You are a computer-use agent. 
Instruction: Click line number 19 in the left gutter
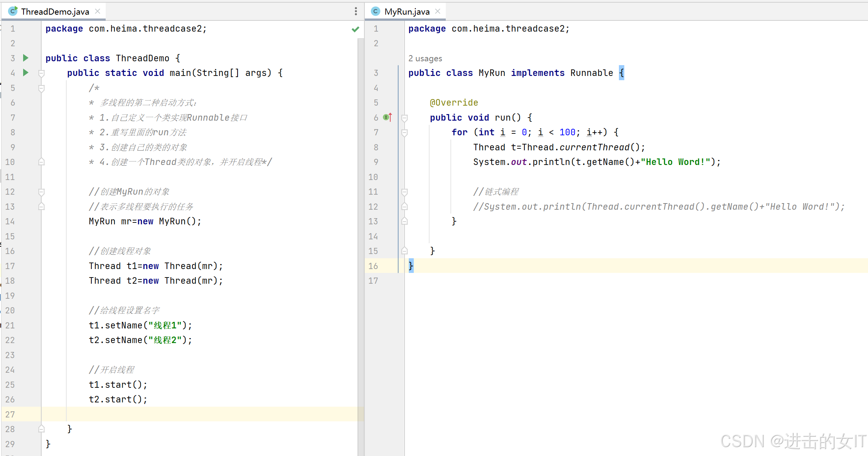pos(10,296)
